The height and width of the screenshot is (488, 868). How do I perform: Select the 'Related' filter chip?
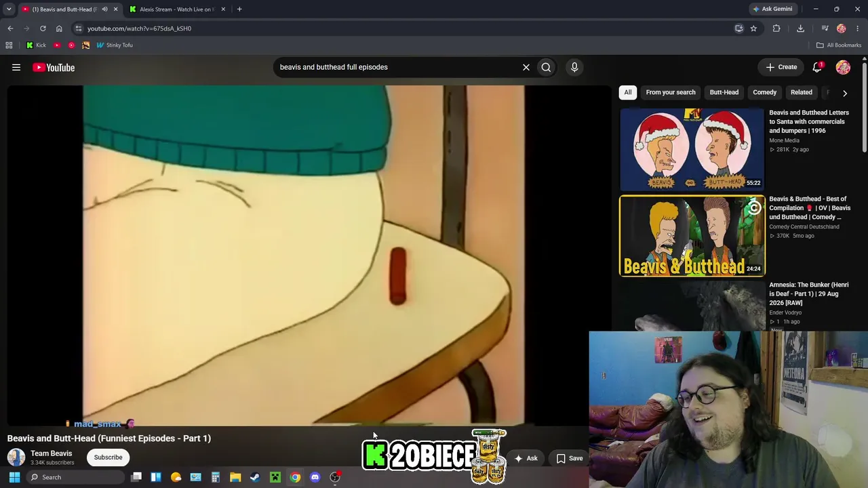point(801,92)
